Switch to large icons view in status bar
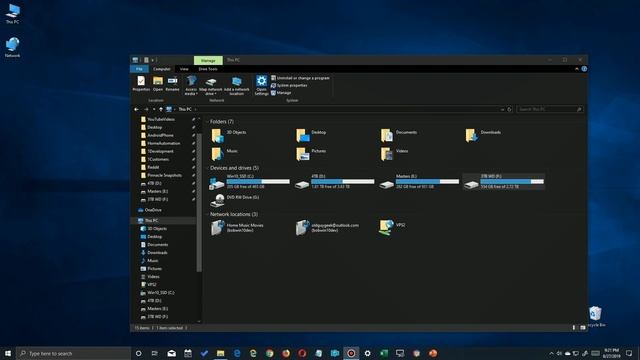Screen dimensions: 640x360 (582, 328)
